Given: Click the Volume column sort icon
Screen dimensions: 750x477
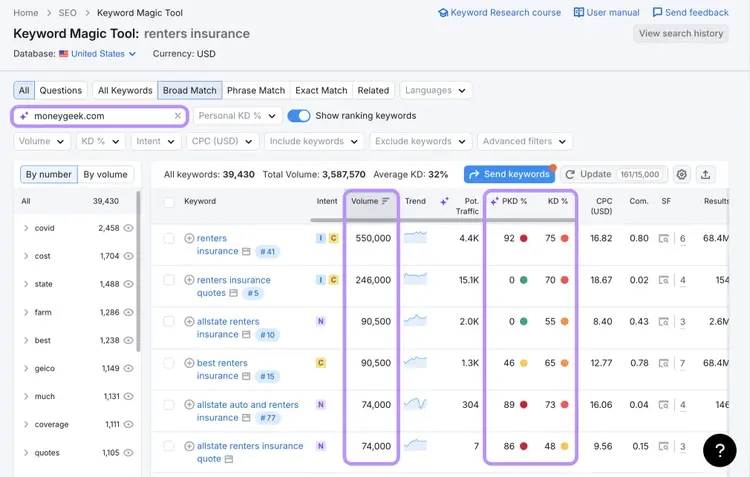Looking at the screenshot, I should [386, 201].
